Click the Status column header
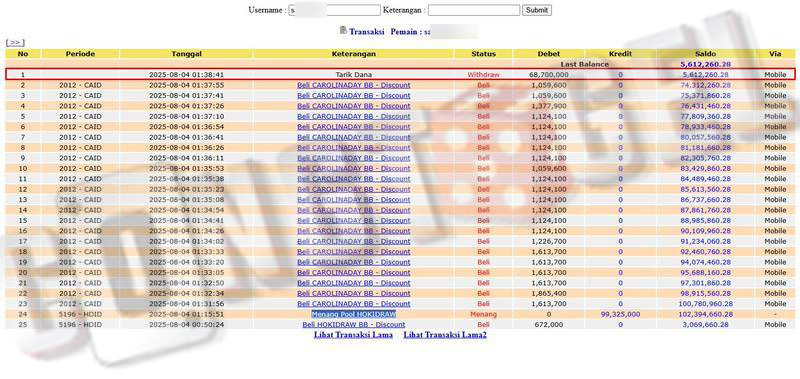Image resolution: width=800 pixels, height=379 pixels. tap(483, 54)
